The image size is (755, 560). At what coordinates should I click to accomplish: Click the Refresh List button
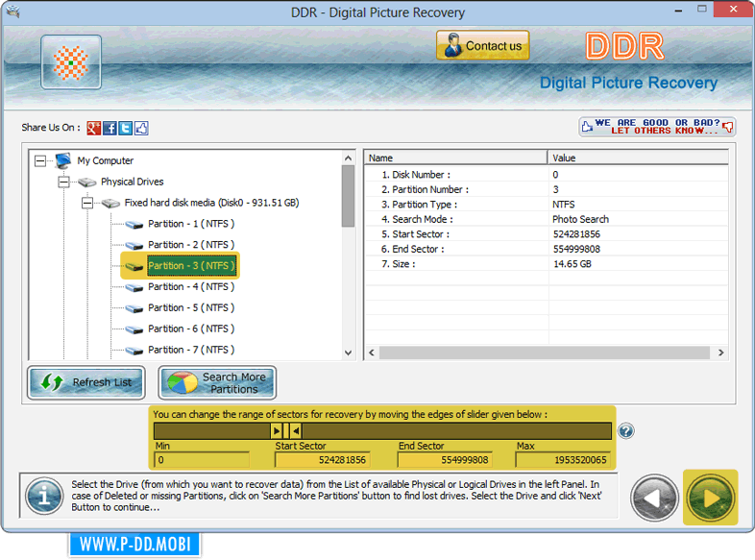pyautogui.click(x=86, y=383)
